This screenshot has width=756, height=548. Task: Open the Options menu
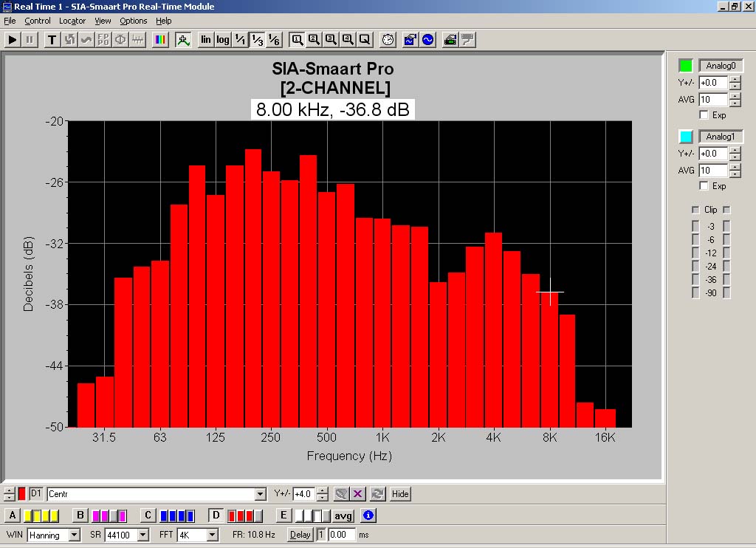[134, 21]
